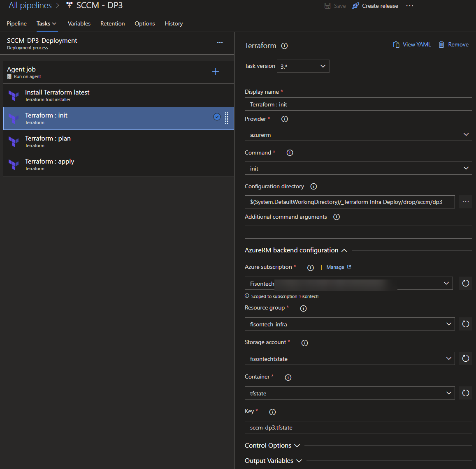Click the Additional command arguments field
This screenshot has width=476, height=469.
pos(358,232)
